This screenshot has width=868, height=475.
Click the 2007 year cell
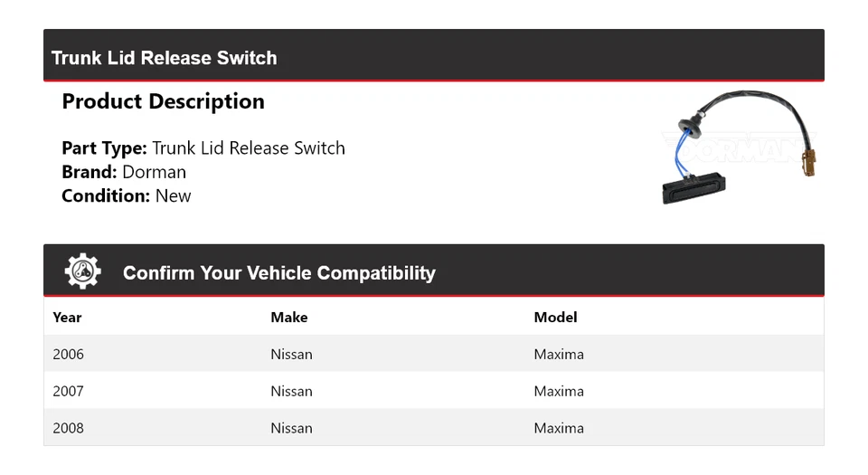(x=68, y=392)
